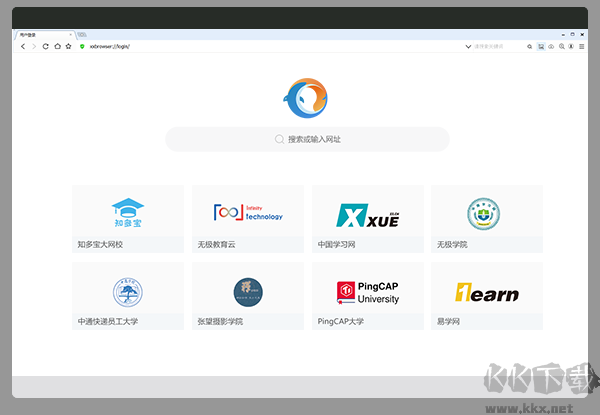This screenshot has width=600, height=415.
Task: Expand the address bar dropdown arrow
Action: coord(468,47)
